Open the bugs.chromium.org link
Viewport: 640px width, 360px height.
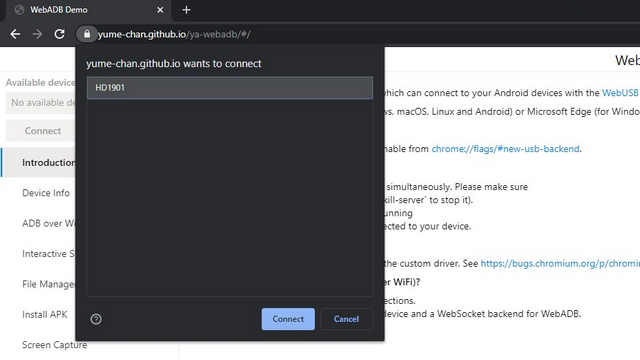pos(560,263)
